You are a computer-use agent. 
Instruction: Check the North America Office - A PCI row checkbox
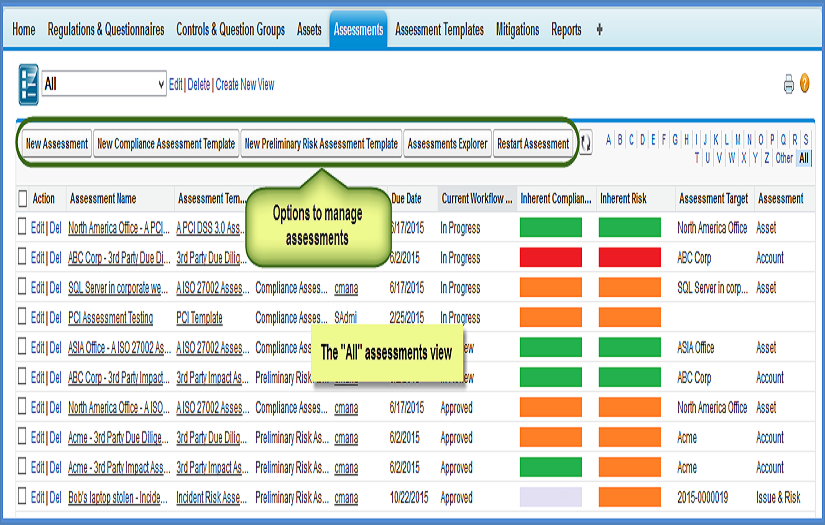[x=22, y=227]
